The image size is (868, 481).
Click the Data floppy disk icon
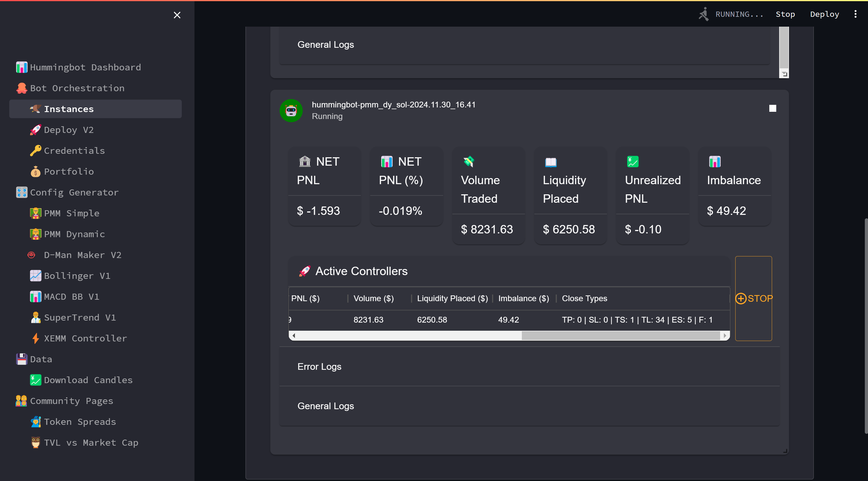pyautogui.click(x=22, y=359)
